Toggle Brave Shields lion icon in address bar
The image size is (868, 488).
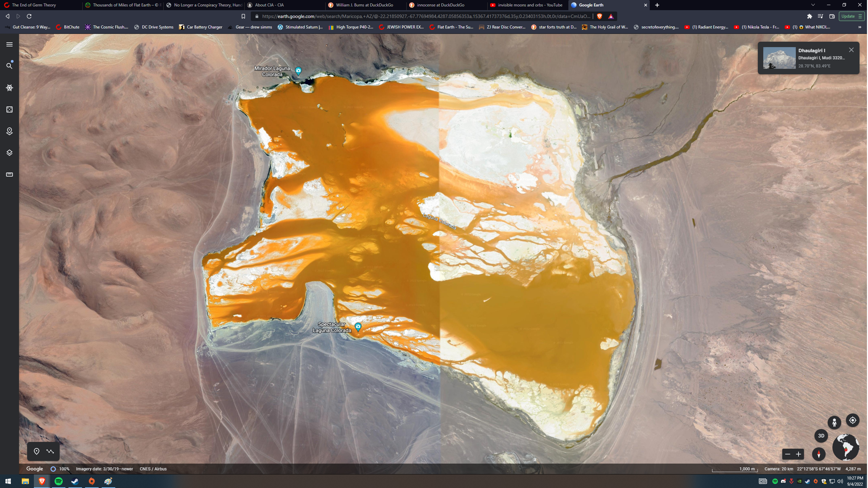(600, 16)
